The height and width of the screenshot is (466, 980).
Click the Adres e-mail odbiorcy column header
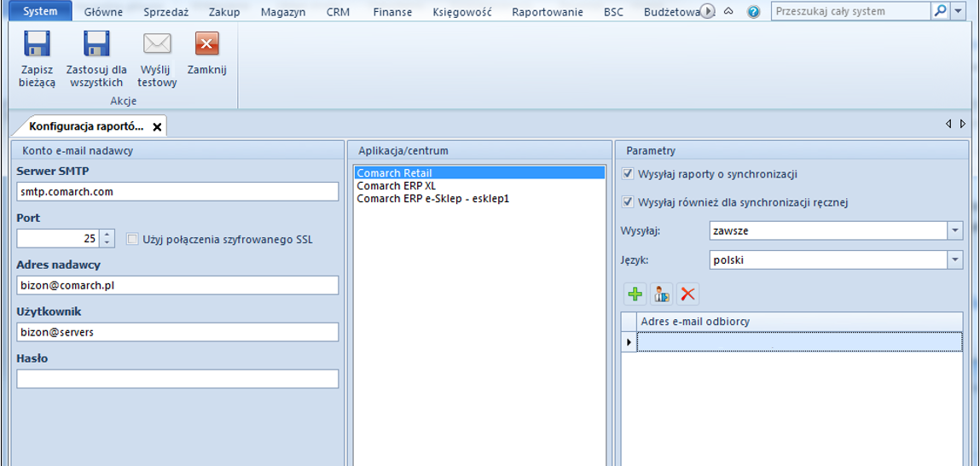799,321
